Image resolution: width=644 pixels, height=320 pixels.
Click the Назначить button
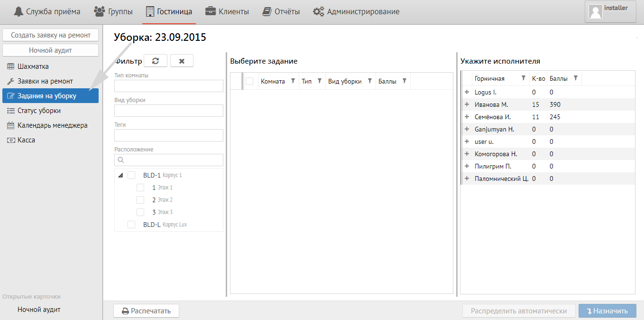[607, 311]
